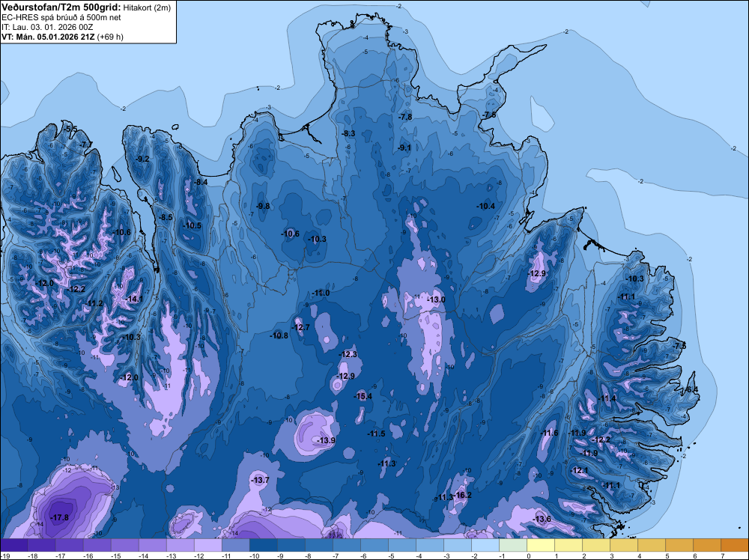This screenshot has height=560, width=749.
Task: Click the valid time 'VT: Mán. 05.01.2026 21Z'
Action: pos(48,37)
